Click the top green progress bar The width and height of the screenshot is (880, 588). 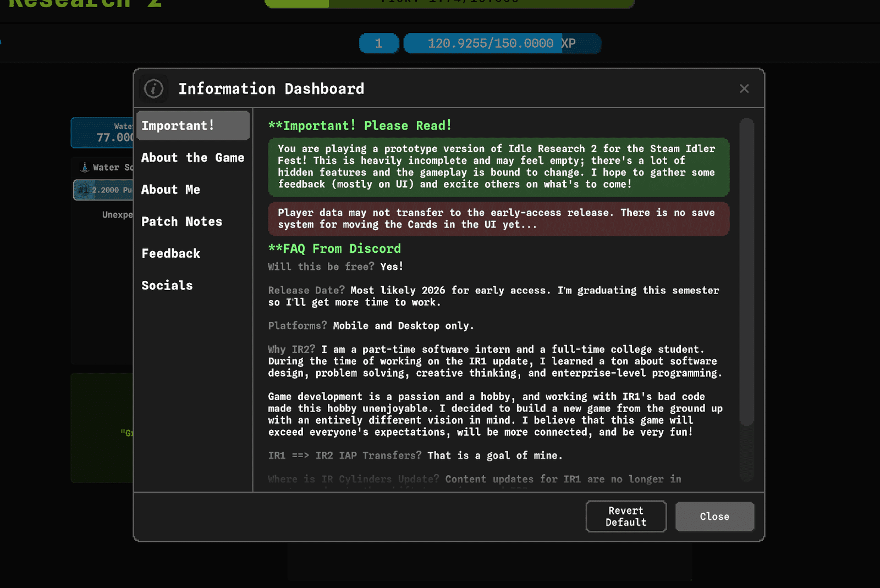pyautogui.click(x=449, y=3)
